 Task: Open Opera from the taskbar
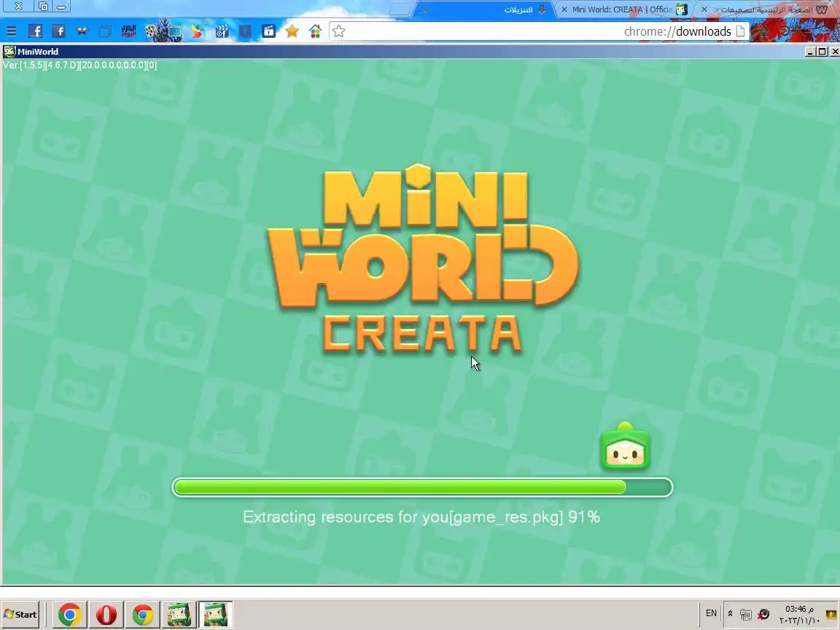click(106, 615)
